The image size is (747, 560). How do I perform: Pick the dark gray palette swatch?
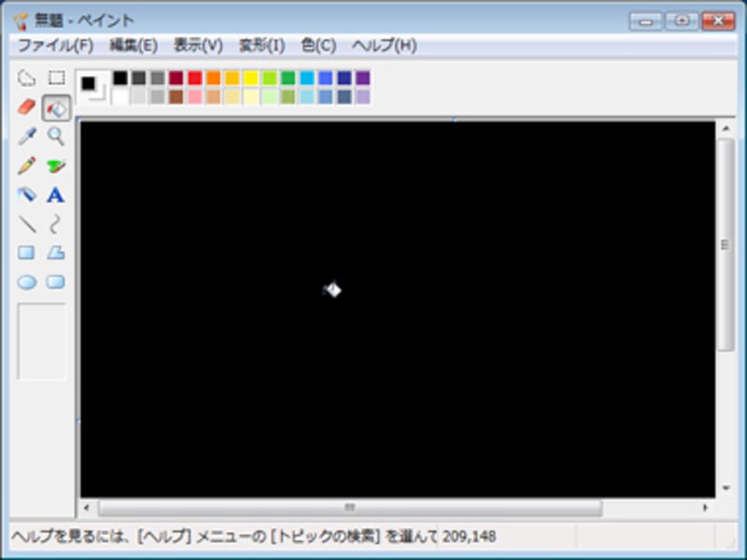(x=138, y=77)
